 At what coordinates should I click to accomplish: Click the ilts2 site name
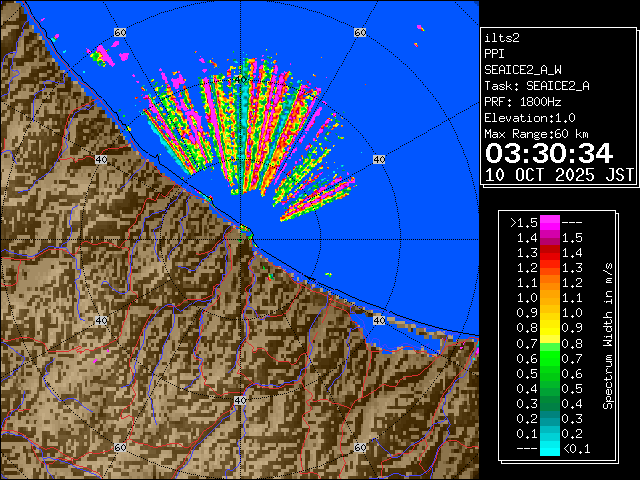click(x=503, y=37)
